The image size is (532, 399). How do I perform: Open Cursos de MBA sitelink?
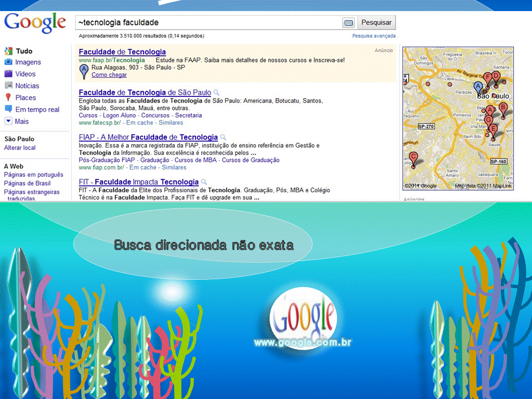tap(196, 160)
